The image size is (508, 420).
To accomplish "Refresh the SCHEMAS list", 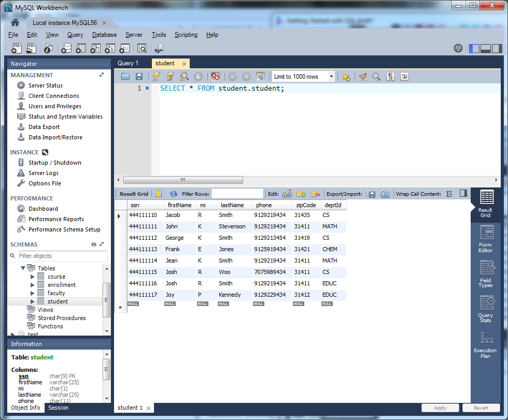I will [94, 244].
